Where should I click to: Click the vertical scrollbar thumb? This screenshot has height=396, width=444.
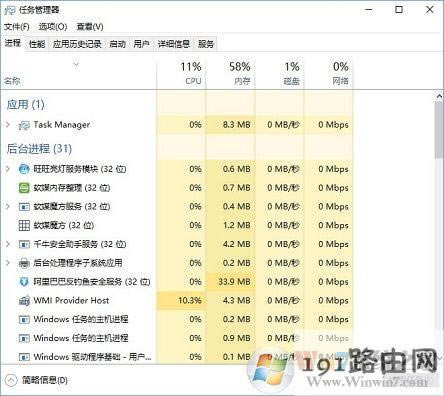[x=439, y=130]
